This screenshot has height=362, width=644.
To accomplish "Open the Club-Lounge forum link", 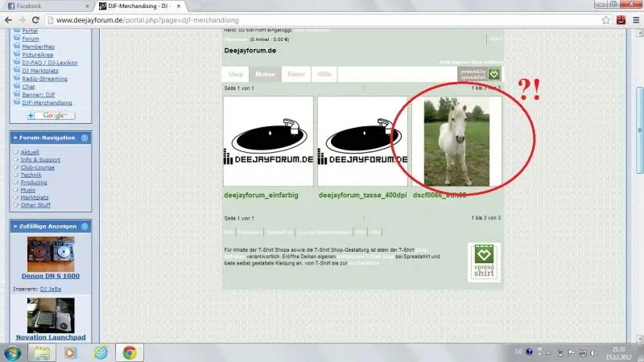I will click(37, 167).
